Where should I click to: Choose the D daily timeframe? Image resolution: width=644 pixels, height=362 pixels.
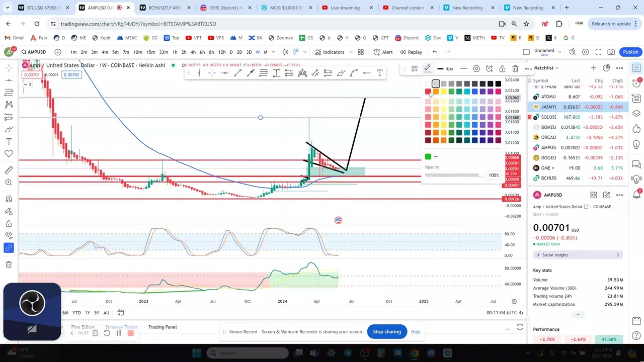[231, 52]
